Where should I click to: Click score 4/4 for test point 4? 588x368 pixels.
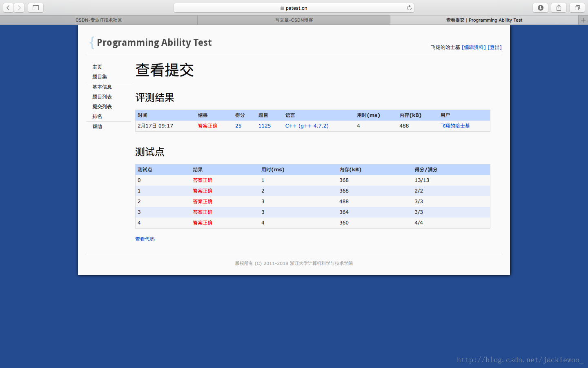click(x=419, y=223)
